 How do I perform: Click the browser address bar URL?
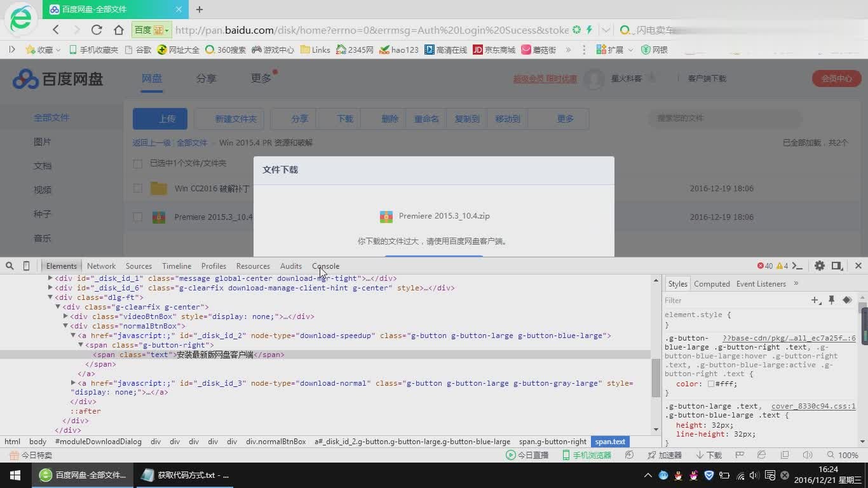pos(372,30)
